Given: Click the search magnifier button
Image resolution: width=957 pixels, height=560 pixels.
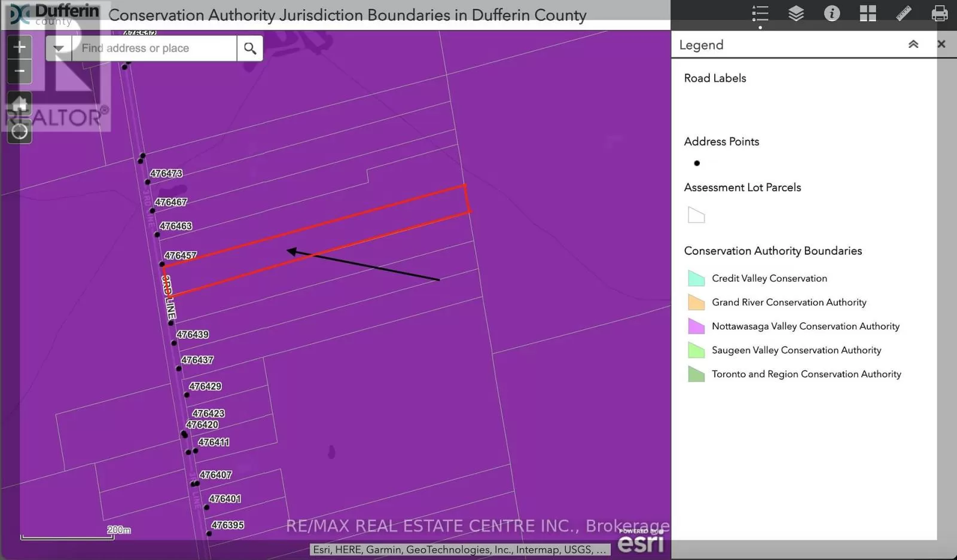Looking at the screenshot, I should [x=250, y=48].
